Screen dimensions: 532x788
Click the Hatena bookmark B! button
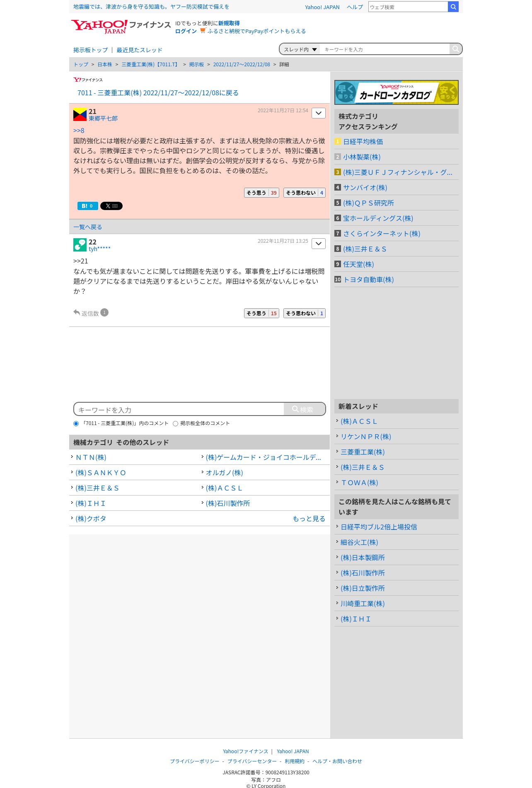(87, 206)
